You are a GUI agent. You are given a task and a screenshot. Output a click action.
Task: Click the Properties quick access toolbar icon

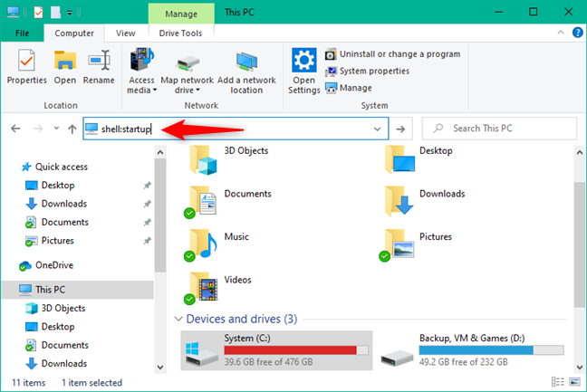[x=38, y=13]
